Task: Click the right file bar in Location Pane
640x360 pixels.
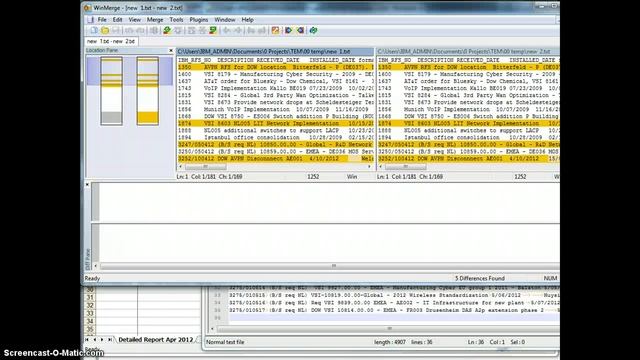Action: pos(148,91)
